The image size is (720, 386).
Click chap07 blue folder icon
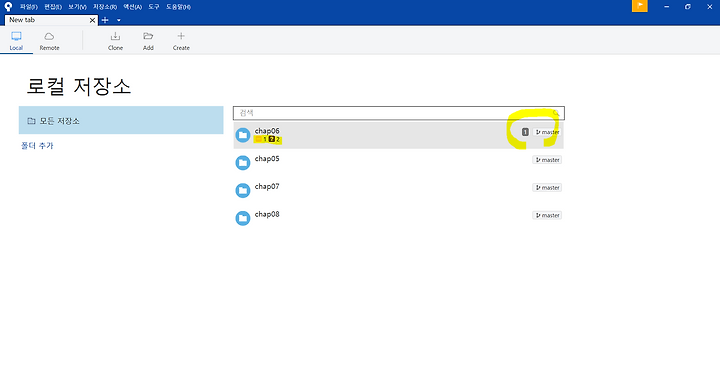coord(243,190)
